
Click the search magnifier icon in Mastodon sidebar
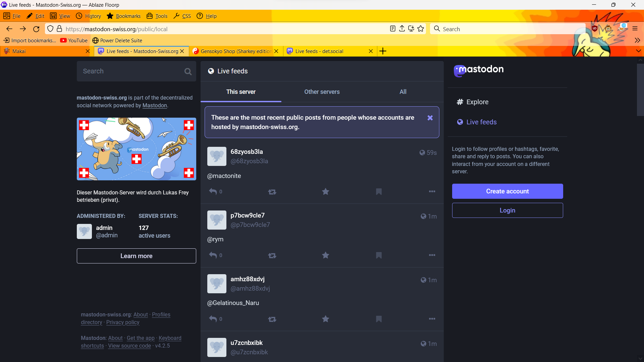point(188,71)
